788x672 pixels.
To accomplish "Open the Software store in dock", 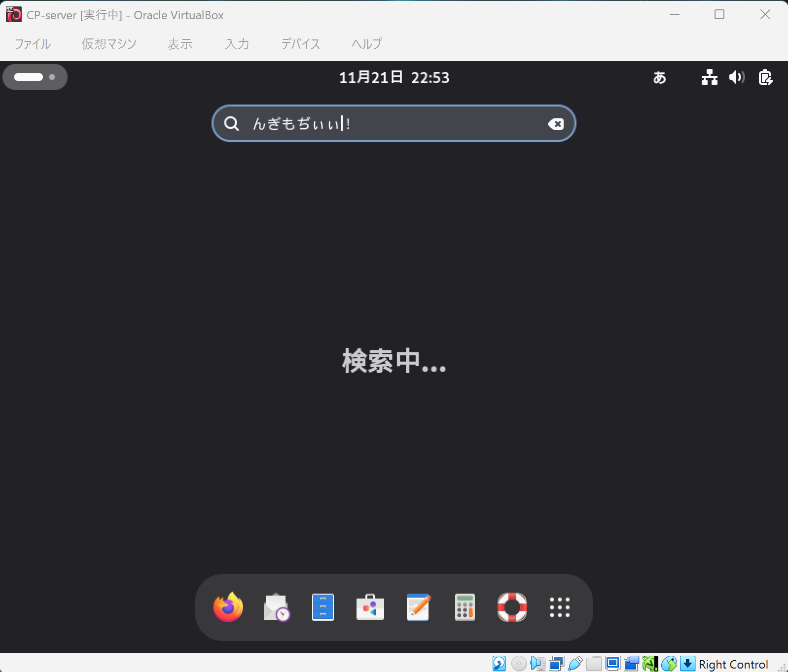I will (x=370, y=607).
